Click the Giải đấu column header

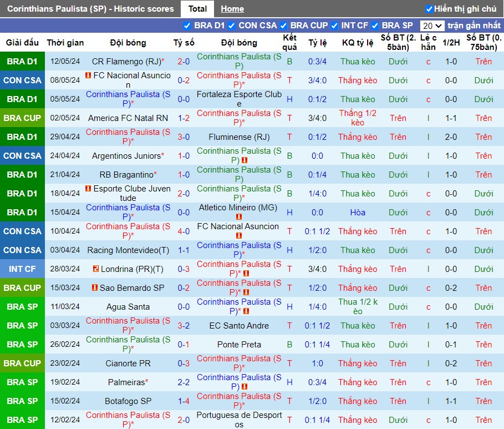22,43
